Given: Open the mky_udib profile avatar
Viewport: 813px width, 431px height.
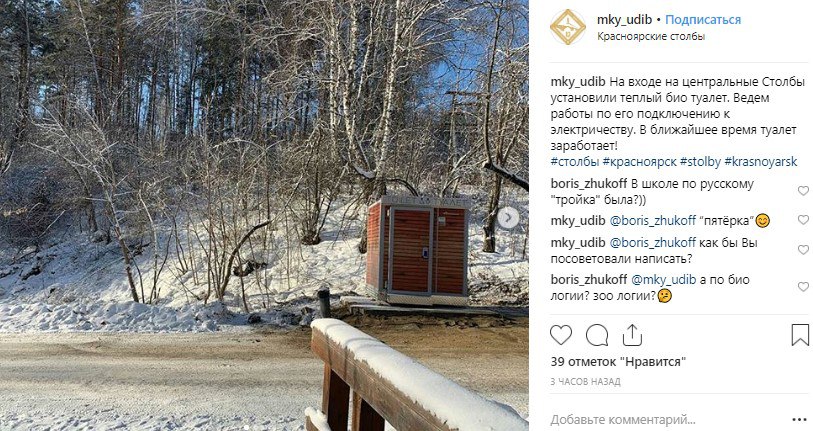Looking at the screenshot, I should click(568, 27).
